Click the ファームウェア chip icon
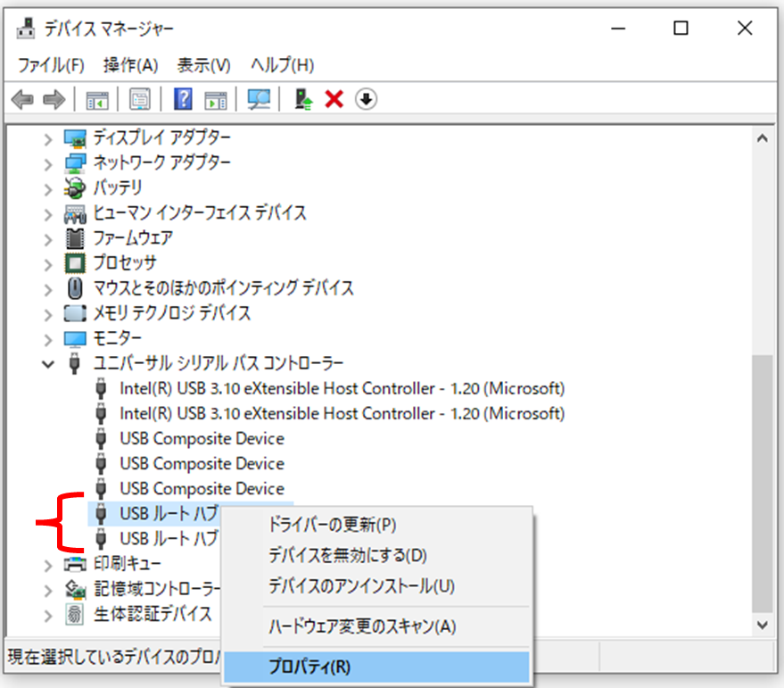Image resolution: width=784 pixels, height=688 pixels. [x=75, y=238]
